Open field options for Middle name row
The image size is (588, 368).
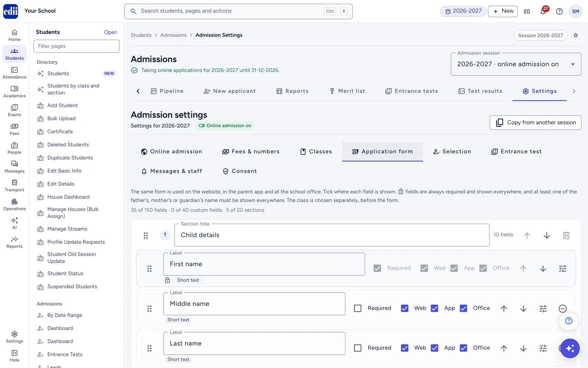(543, 308)
